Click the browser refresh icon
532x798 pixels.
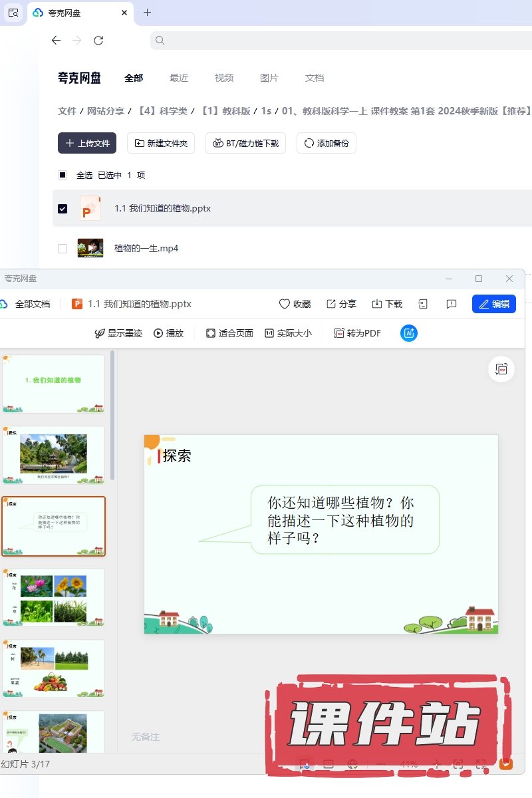(x=98, y=41)
